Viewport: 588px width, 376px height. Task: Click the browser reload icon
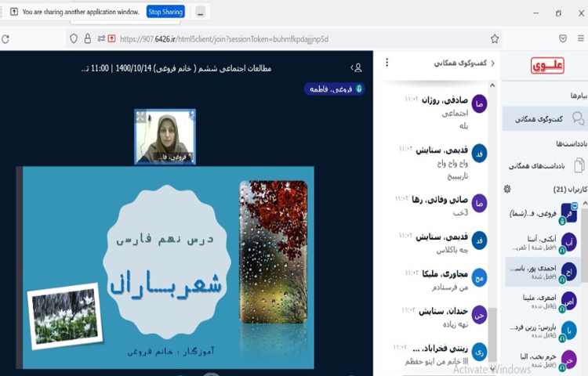[x=5, y=38]
